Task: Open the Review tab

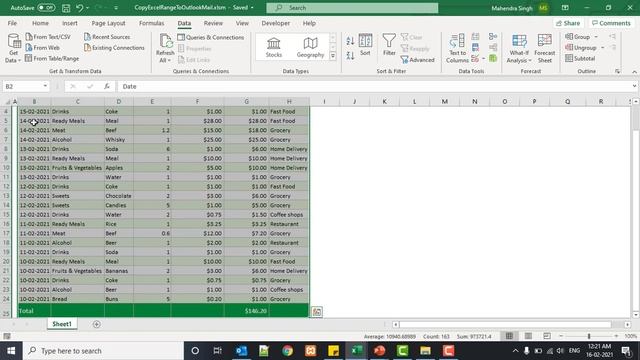Action: pos(213,23)
